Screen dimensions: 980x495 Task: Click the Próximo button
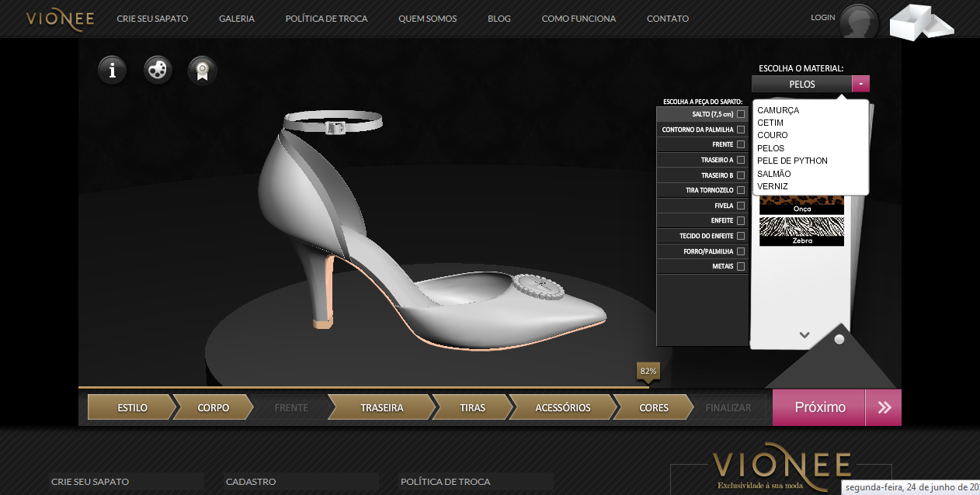(x=819, y=407)
